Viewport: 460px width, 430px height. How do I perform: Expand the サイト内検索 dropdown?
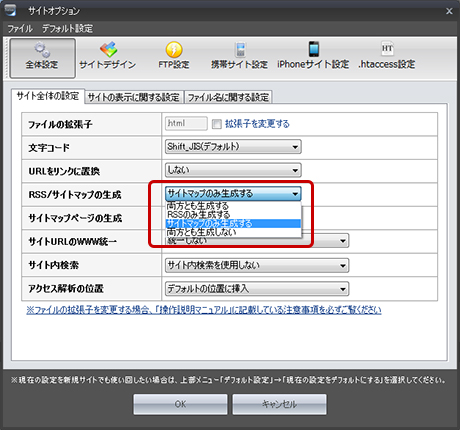pos(257,265)
